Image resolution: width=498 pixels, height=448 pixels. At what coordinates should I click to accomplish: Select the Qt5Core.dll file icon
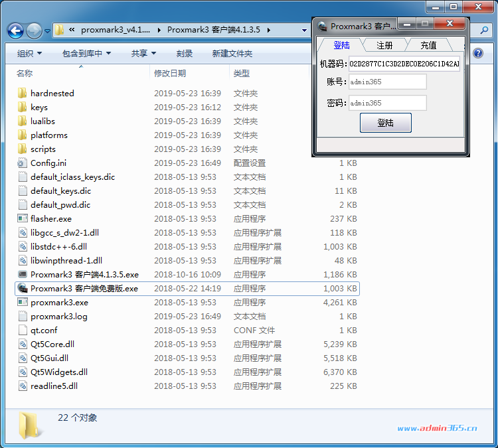point(23,344)
